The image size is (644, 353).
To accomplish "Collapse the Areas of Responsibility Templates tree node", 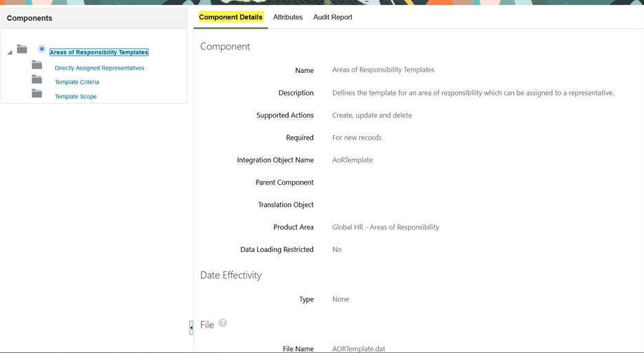I will [x=10, y=52].
